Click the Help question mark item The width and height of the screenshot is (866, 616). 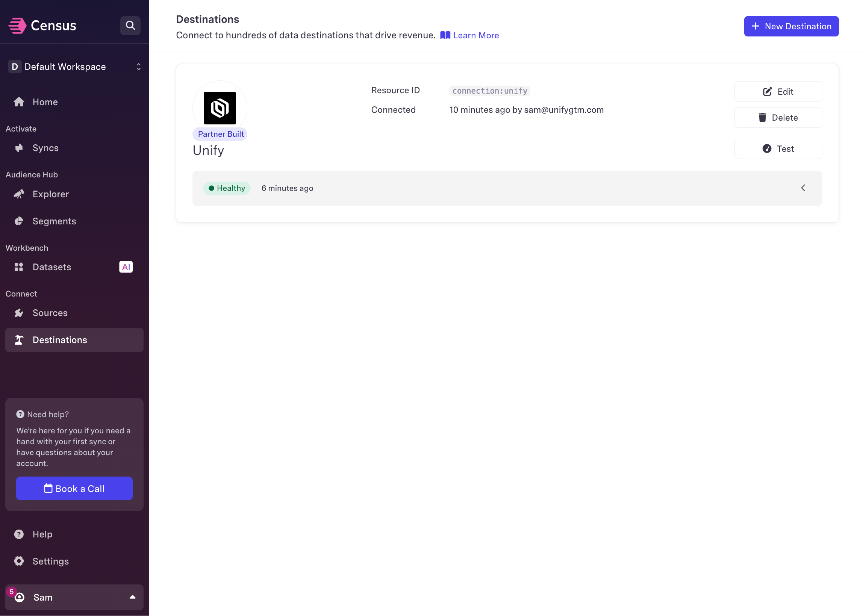[x=42, y=534]
